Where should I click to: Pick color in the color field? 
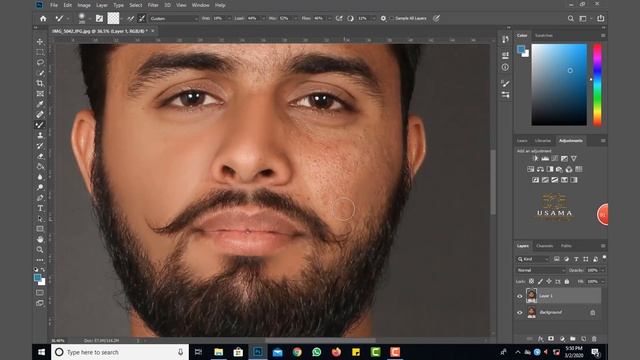[x=559, y=84]
